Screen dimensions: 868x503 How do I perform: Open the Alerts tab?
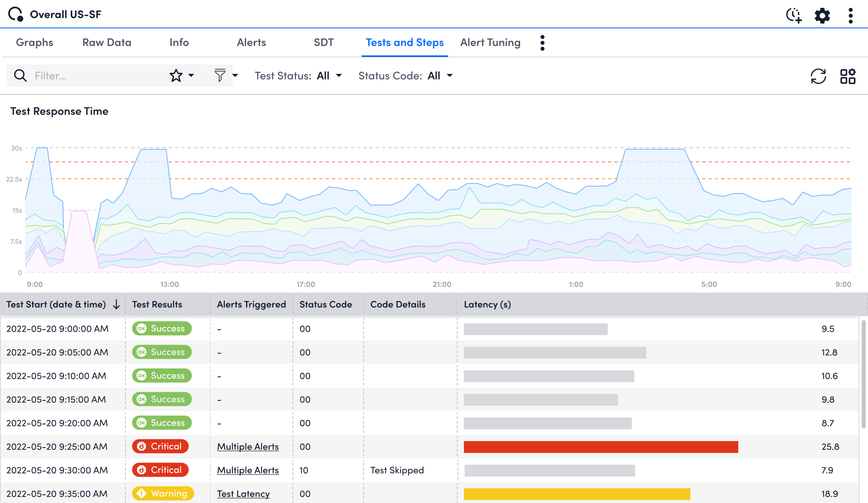(252, 42)
